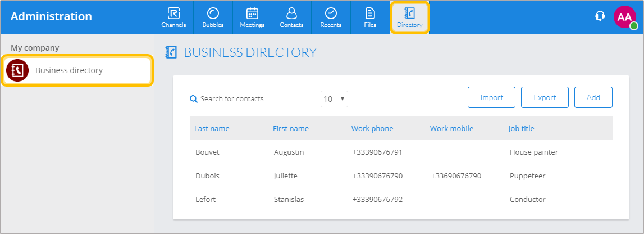
Task: Click the headset support icon
Action: pyautogui.click(x=600, y=16)
